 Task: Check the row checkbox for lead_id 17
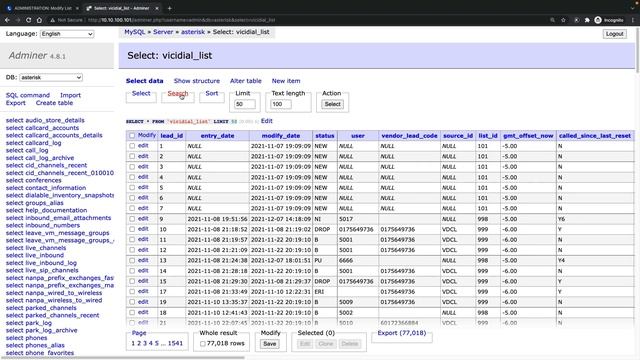(x=132, y=292)
